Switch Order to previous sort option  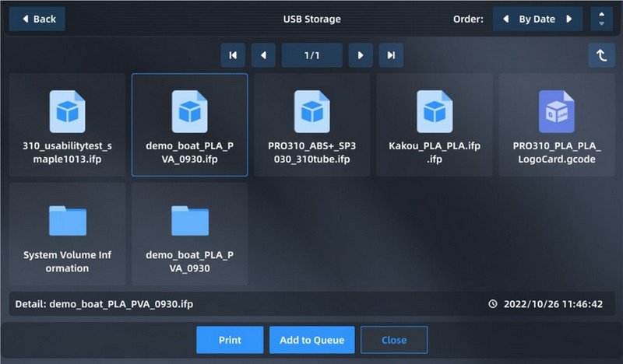[505, 19]
